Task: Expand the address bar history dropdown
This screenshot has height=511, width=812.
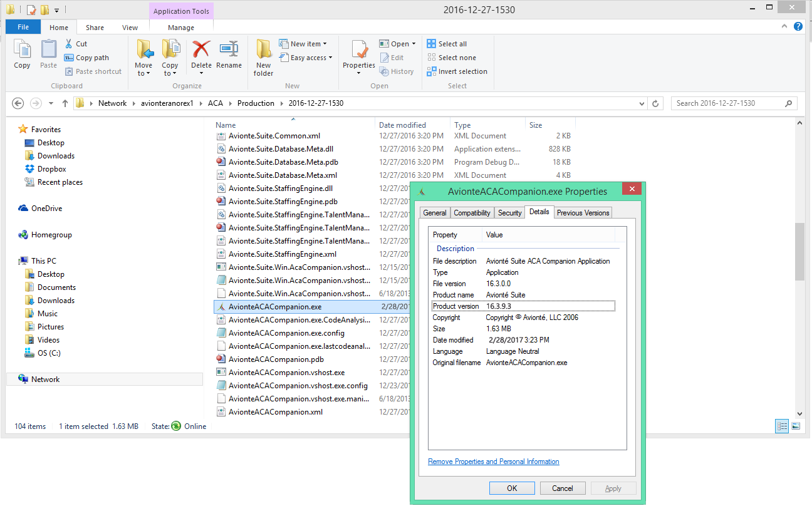Action: (640, 103)
